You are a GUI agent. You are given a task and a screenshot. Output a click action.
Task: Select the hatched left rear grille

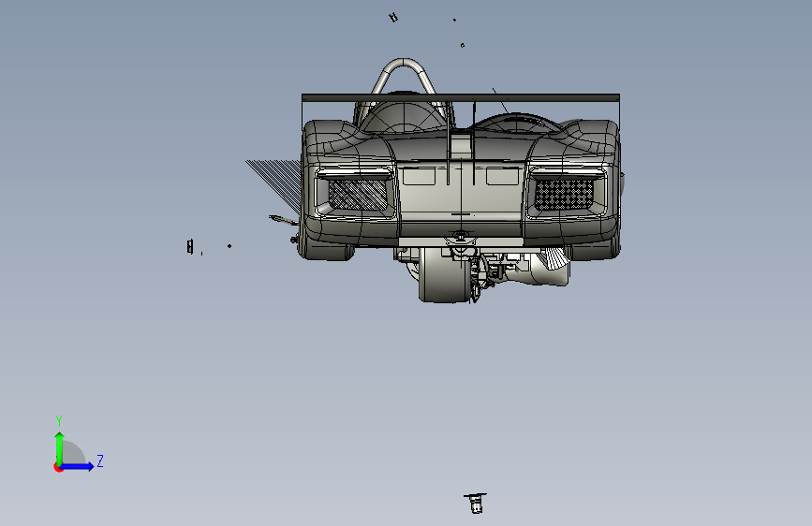[x=358, y=194]
